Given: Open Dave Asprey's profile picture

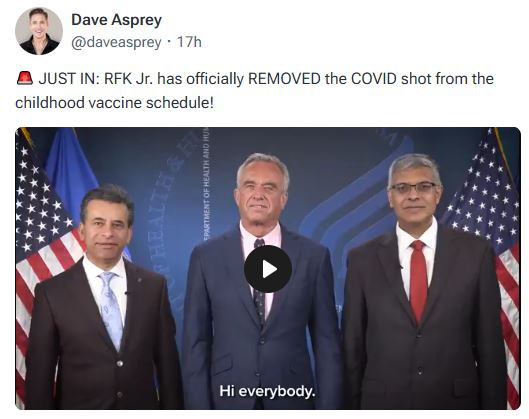Looking at the screenshot, I should pos(39,31).
